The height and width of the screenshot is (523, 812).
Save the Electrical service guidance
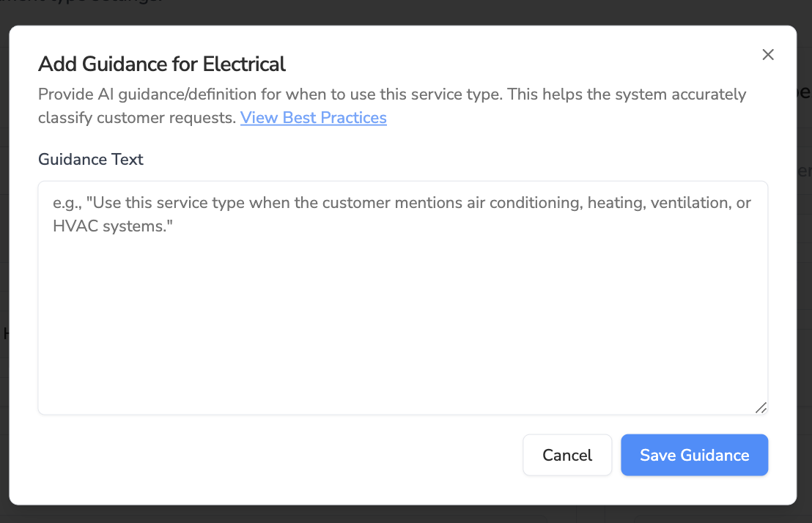click(695, 455)
